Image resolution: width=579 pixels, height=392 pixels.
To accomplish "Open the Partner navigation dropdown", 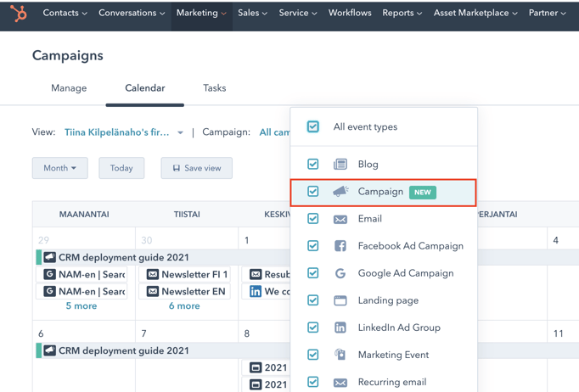I will point(547,13).
